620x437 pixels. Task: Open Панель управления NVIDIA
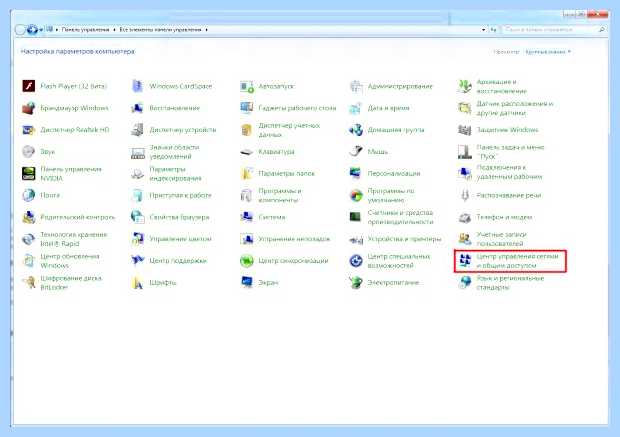coord(62,174)
